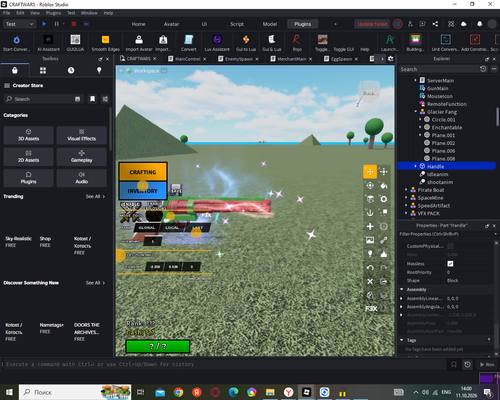This screenshot has height=400, width=500.
Task: Click the Update failed button
Action: (372, 24)
